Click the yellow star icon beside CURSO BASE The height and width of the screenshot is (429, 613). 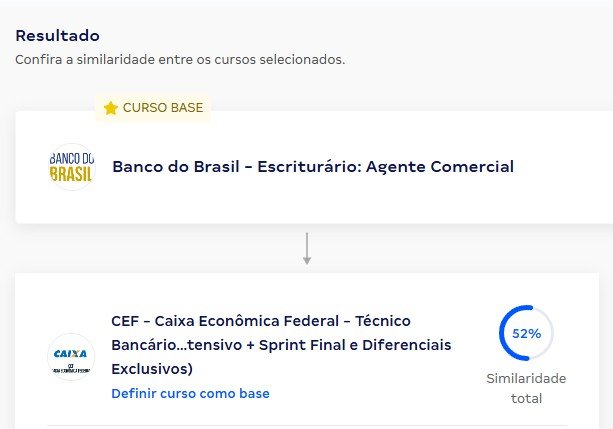(x=111, y=108)
